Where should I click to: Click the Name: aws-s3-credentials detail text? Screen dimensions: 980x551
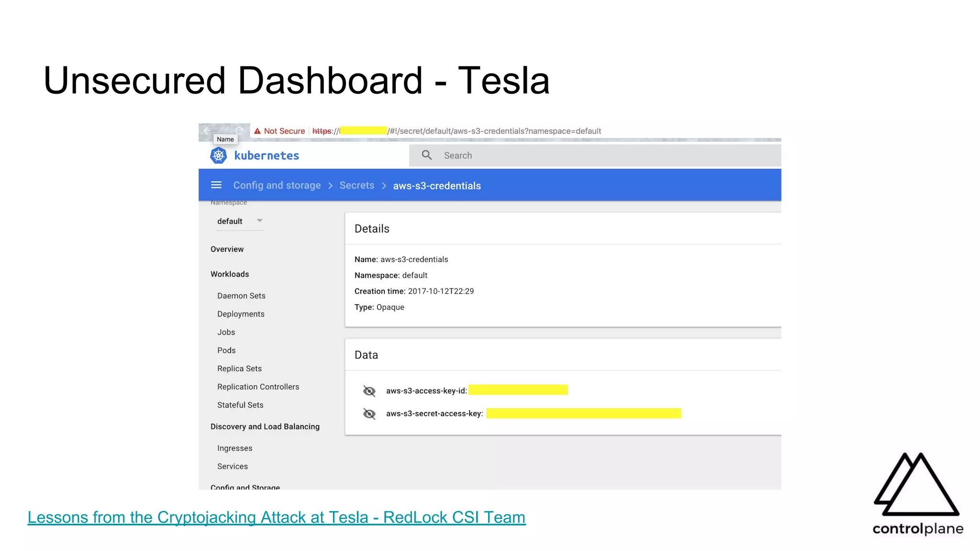click(401, 259)
